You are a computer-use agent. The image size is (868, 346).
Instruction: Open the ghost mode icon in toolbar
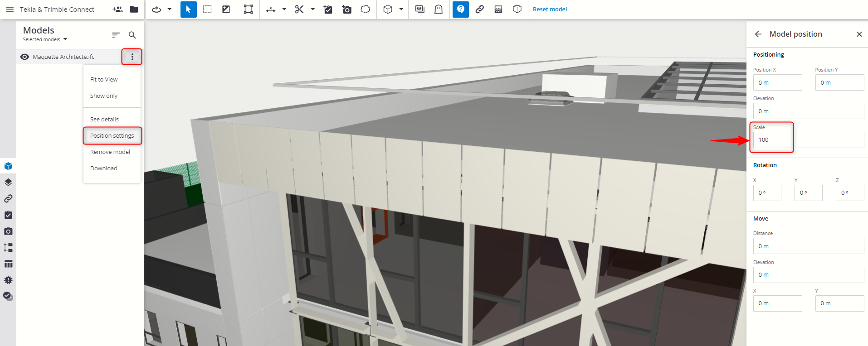pyautogui.click(x=439, y=9)
